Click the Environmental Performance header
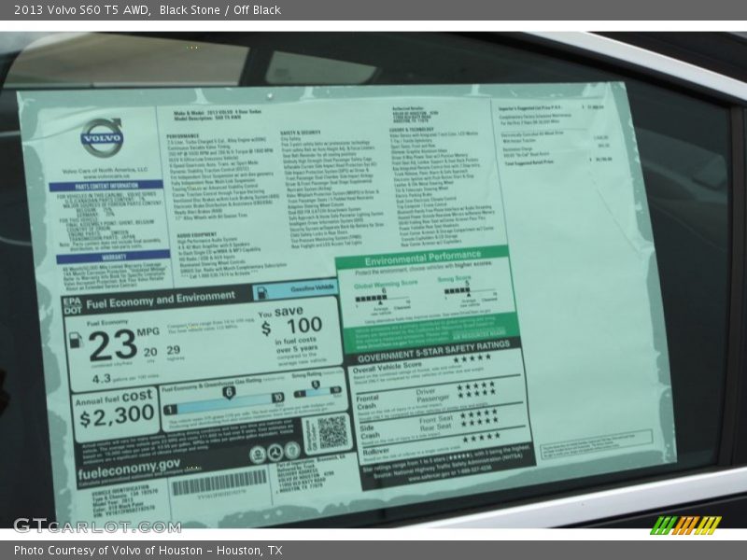The image size is (747, 560). [x=423, y=258]
